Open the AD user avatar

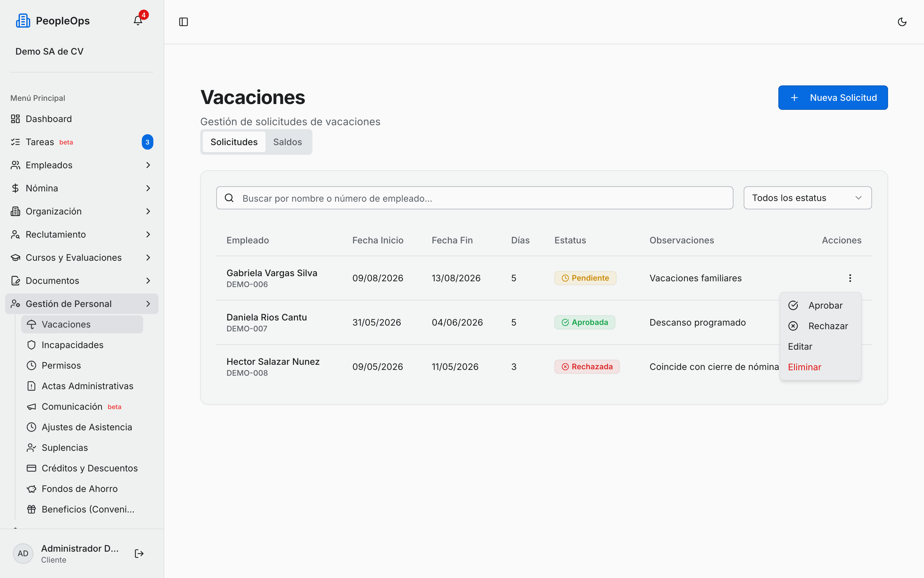pyautogui.click(x=23, y=554)
